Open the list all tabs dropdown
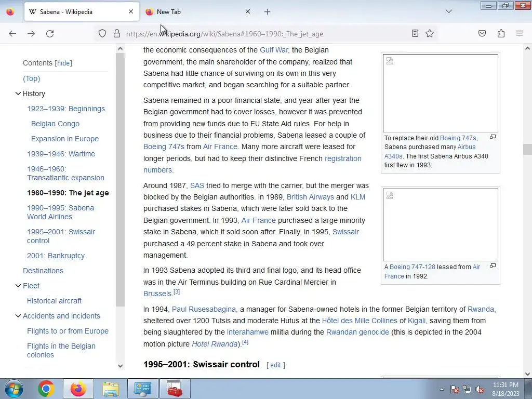Screen dimensions: 532x399 click(448, 11)
